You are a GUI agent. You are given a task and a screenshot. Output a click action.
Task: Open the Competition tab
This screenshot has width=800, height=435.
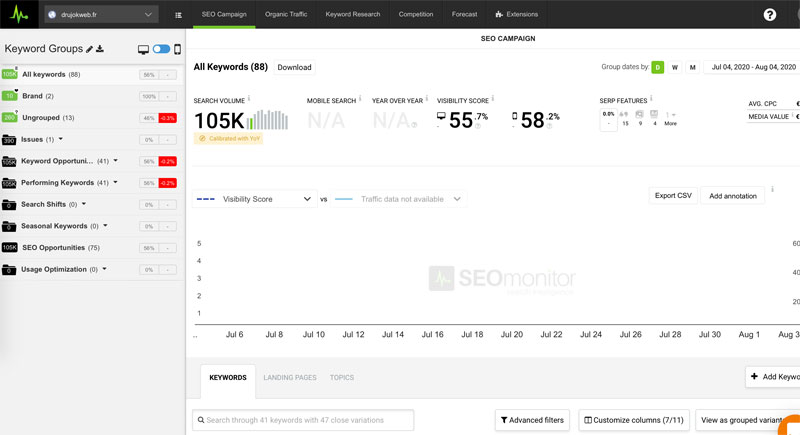416,14
